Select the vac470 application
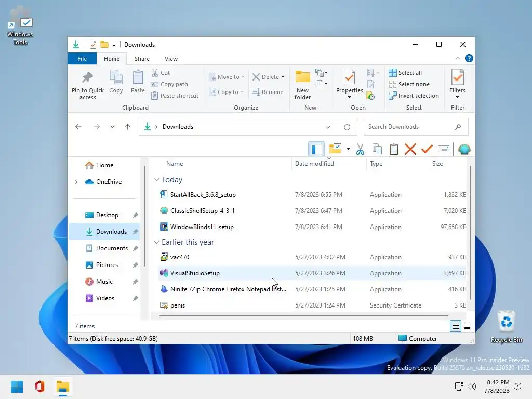Viewport: 532px width, 399px height. 312,257
